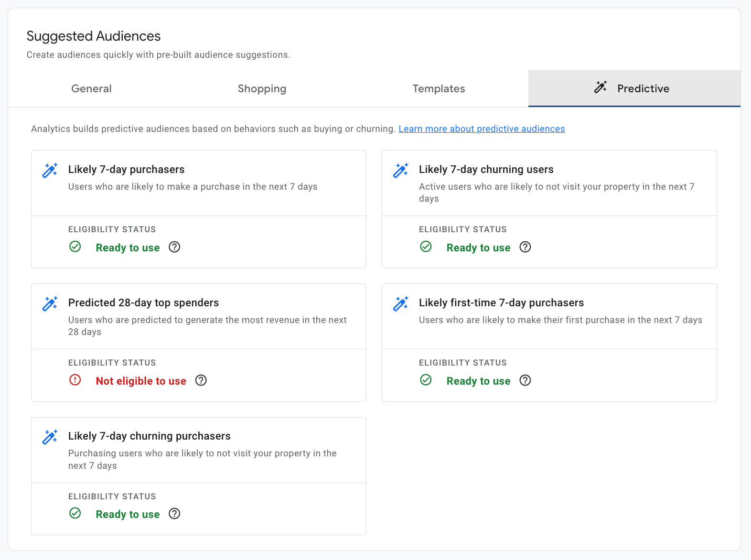This screenshot has width=751, height=560.
Task: Click help icon for Likely first-time 7-day purchasers status
Action: coord(525,380)
